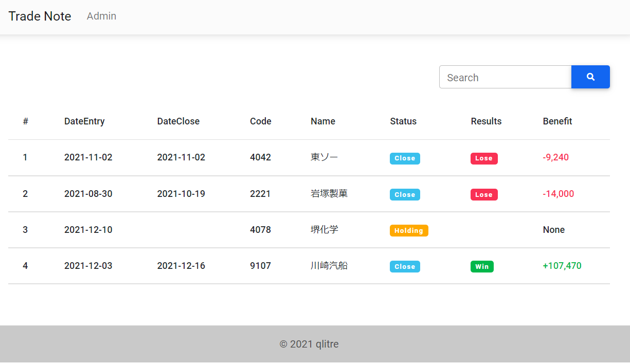Click entry date 2021-12-03
The height and width of the screenshot is (364, 630).
(x=88, y=266)
